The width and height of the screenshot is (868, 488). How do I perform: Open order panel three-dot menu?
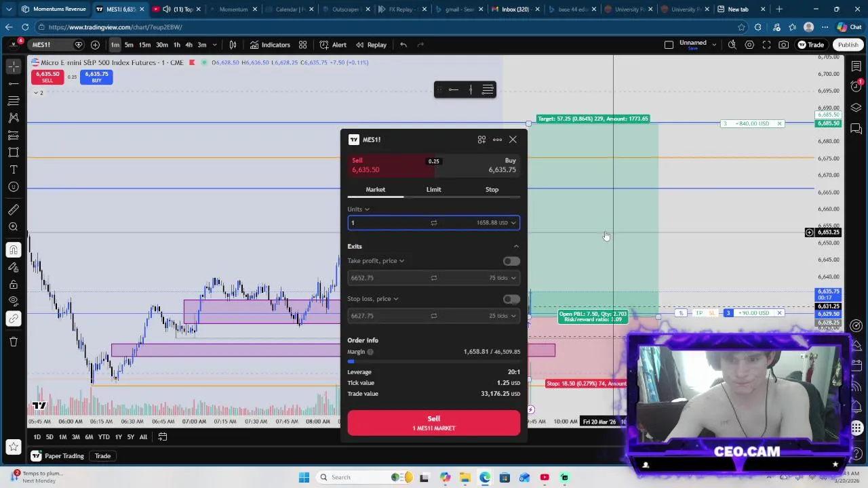[497, 140]
